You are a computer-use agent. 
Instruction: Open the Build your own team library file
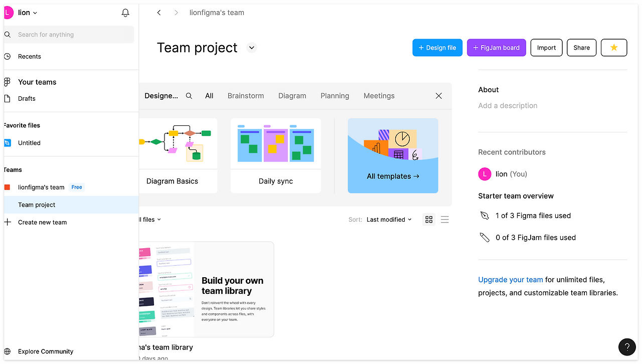point(206,289)
